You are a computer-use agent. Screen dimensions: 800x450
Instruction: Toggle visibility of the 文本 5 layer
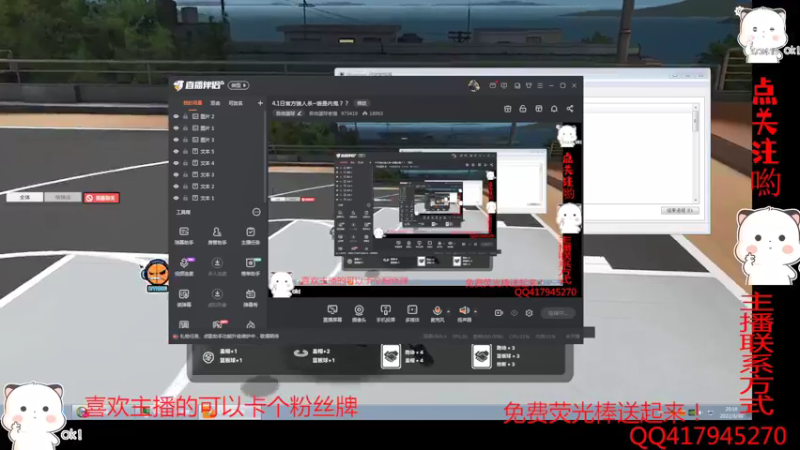[x=177, y=152]
